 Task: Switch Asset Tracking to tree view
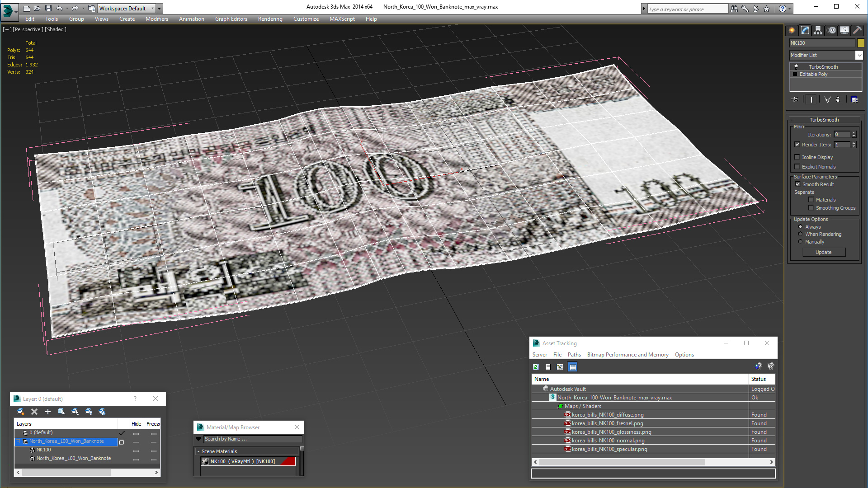click(x=560, y=367)
